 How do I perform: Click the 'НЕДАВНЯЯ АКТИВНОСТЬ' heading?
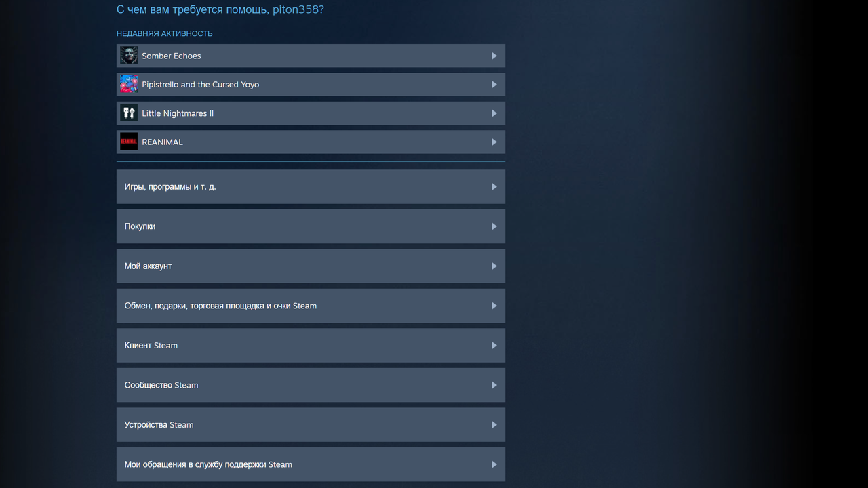165,33
